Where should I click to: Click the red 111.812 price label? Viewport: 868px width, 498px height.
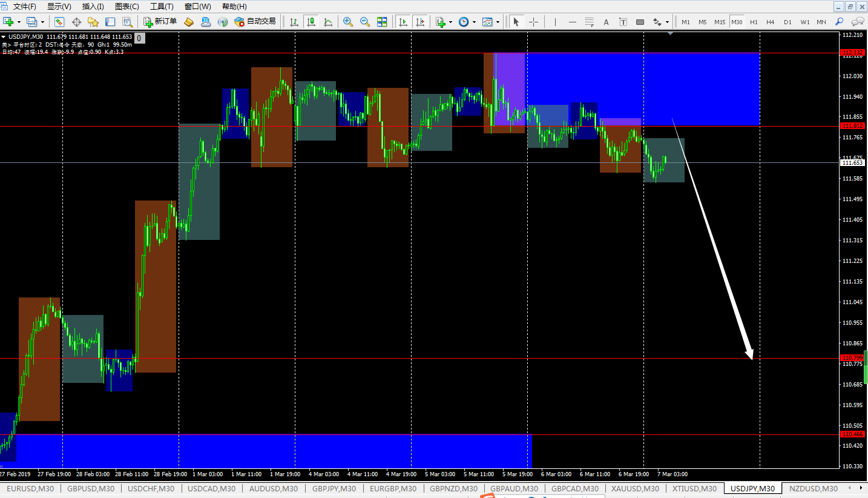pyautogui.click(x=852, y=126)
